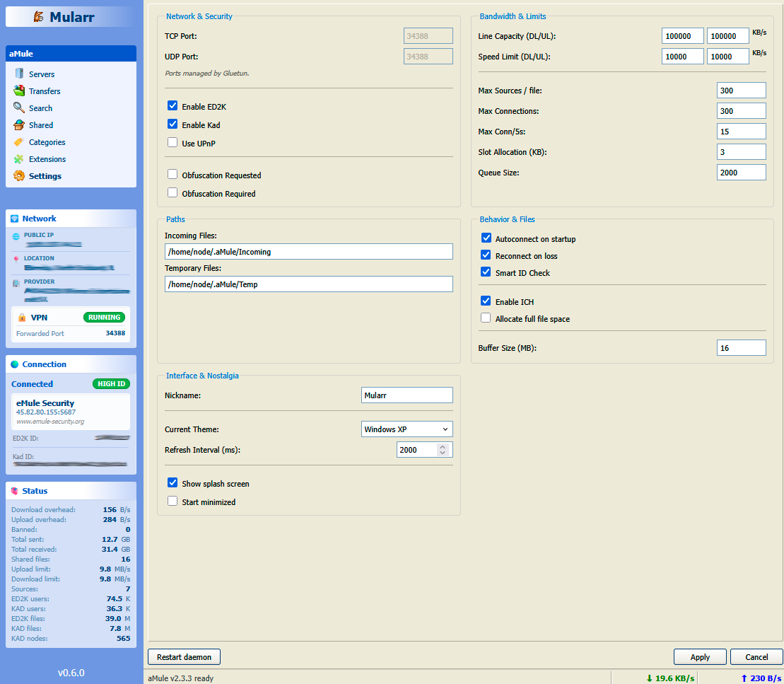Click the Incoming Files path field
This screenshot has height=684, width=784.
(x=308, y=252)
